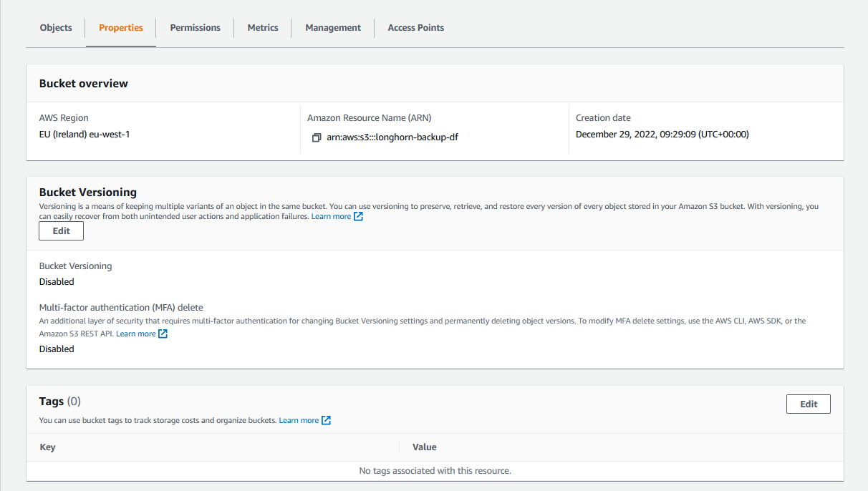Switch to the Objects tab
Viewport: 868px width, 491px height.
[56, 28]
